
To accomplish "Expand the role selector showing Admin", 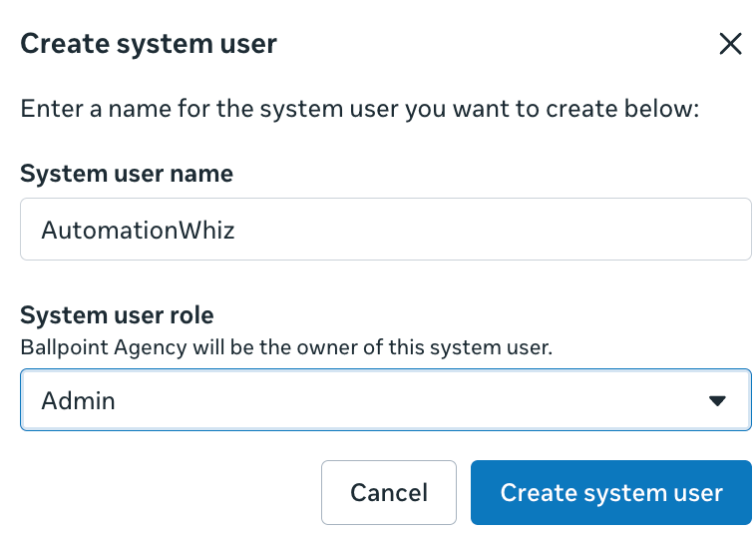I will coord(386,400).
